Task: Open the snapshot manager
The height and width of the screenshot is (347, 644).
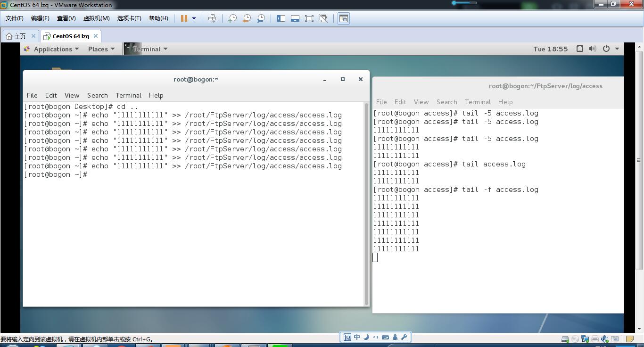Action: click(x=260, y=18)
